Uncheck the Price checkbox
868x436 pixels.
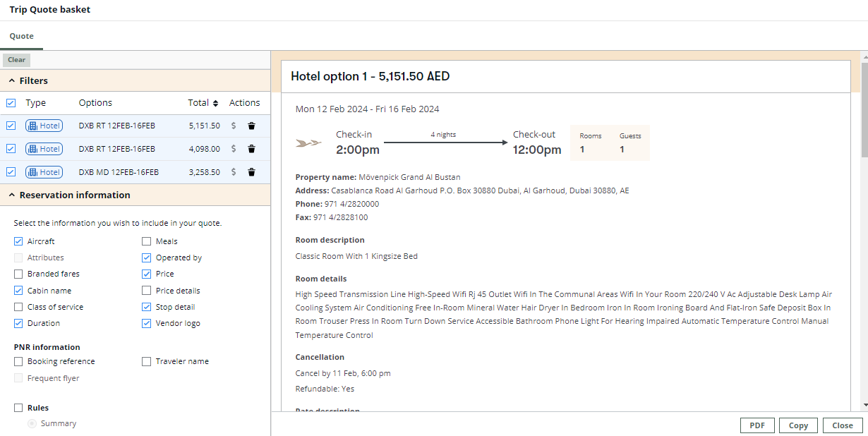(147, 274)
